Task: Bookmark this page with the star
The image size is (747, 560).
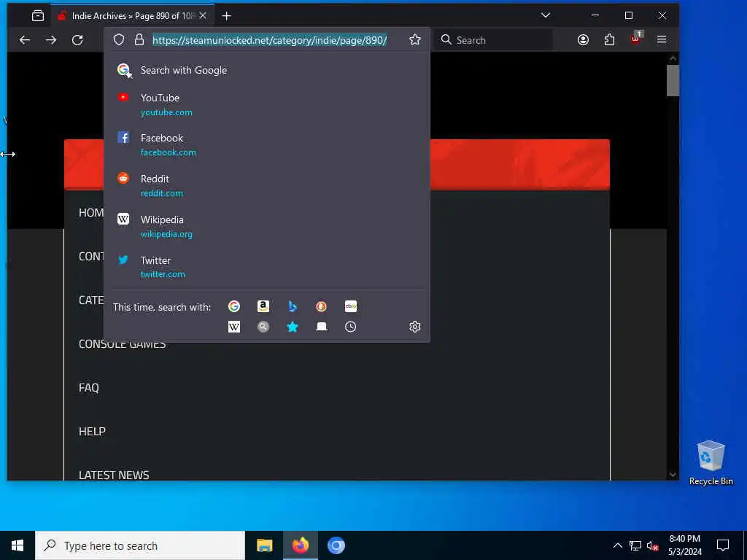Action: tap(415, 39)
